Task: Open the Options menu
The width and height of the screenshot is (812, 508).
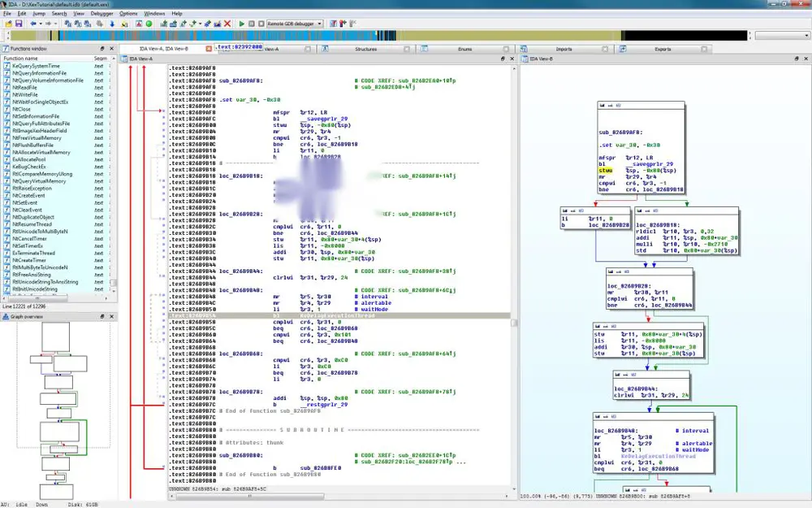Action: click(128, 14)
